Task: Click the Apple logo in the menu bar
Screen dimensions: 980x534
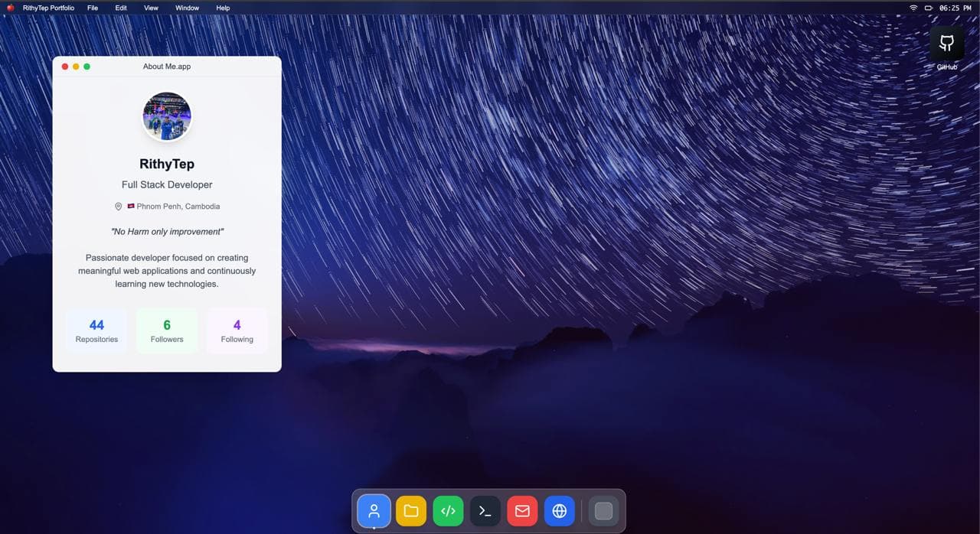Action: [9, 8]
